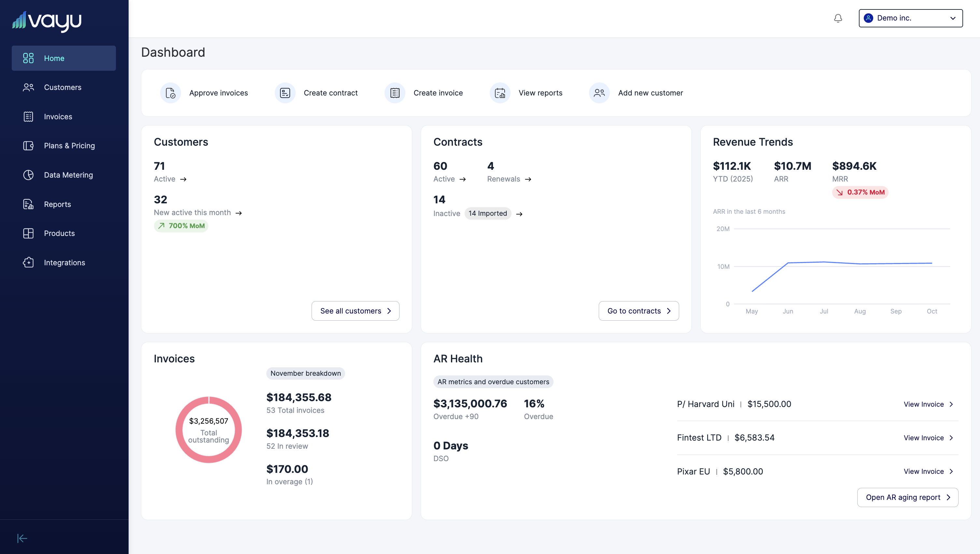Viewport: 980px width, 554px height.
Task: Select the Total outstanding donut chart
Action: 208,430
